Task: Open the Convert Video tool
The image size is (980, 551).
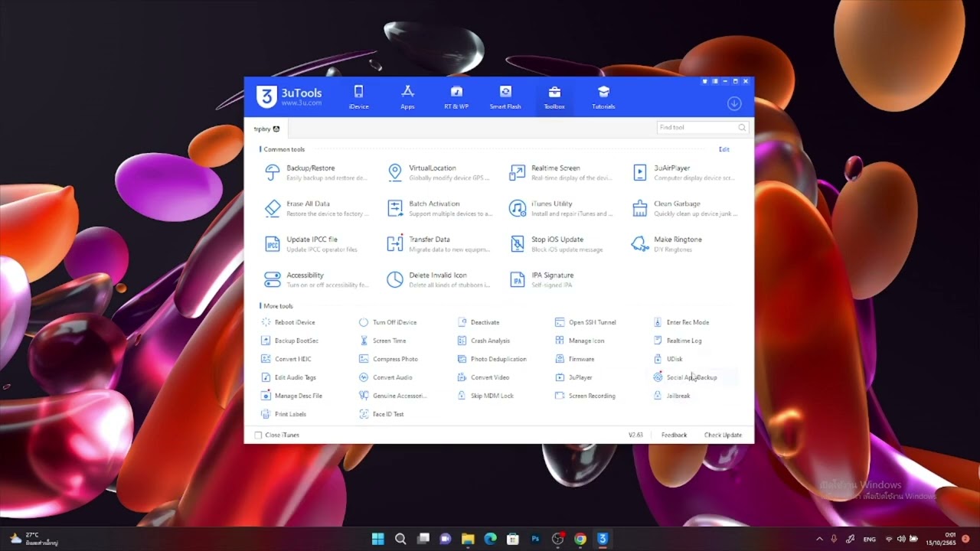Action: (483, 377)
